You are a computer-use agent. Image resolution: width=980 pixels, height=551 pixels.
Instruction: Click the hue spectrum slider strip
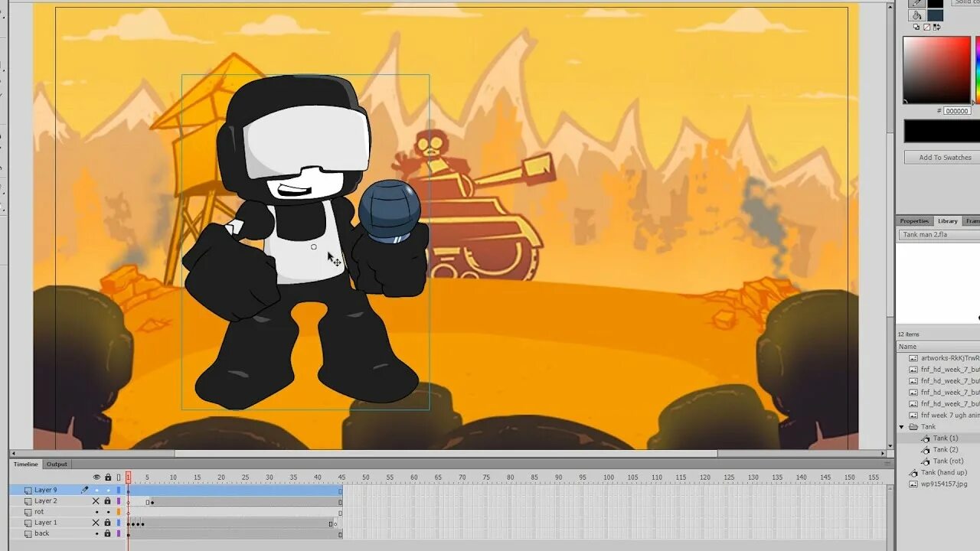click(978, 69)
